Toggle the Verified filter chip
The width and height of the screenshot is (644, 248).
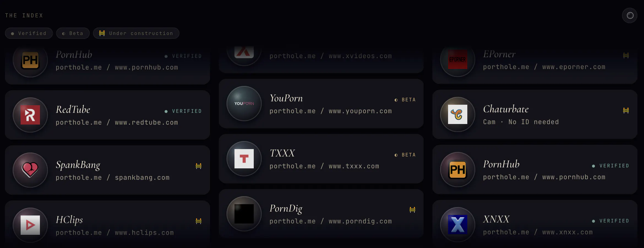[29, 33]
